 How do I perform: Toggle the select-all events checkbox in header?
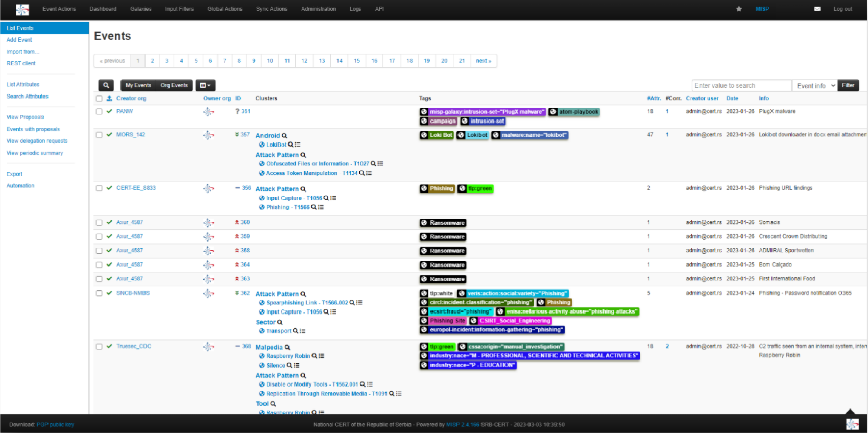coord(99,99)
